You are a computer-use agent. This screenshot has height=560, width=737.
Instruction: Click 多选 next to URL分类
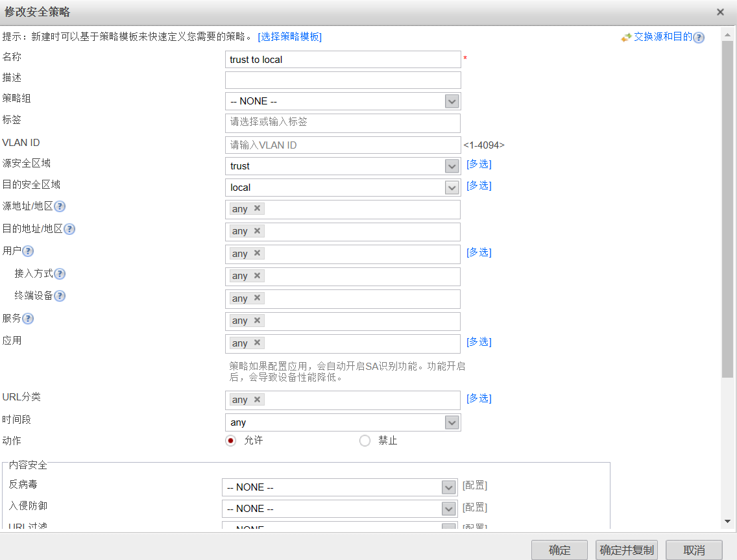(479, 398)
